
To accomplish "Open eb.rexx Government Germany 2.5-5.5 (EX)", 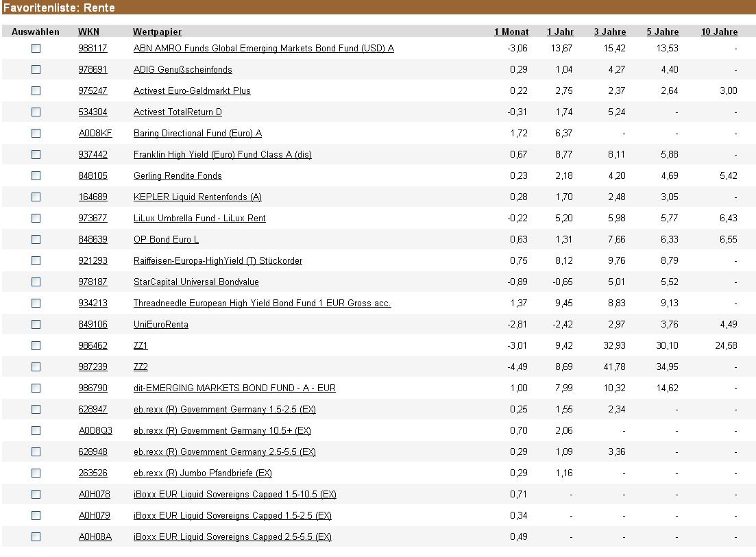I will click(x=225, y=451).
